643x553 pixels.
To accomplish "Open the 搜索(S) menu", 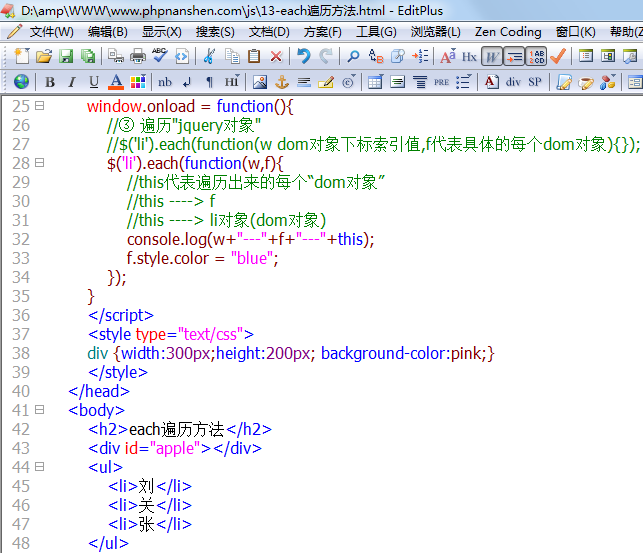I will coord(215,32).
